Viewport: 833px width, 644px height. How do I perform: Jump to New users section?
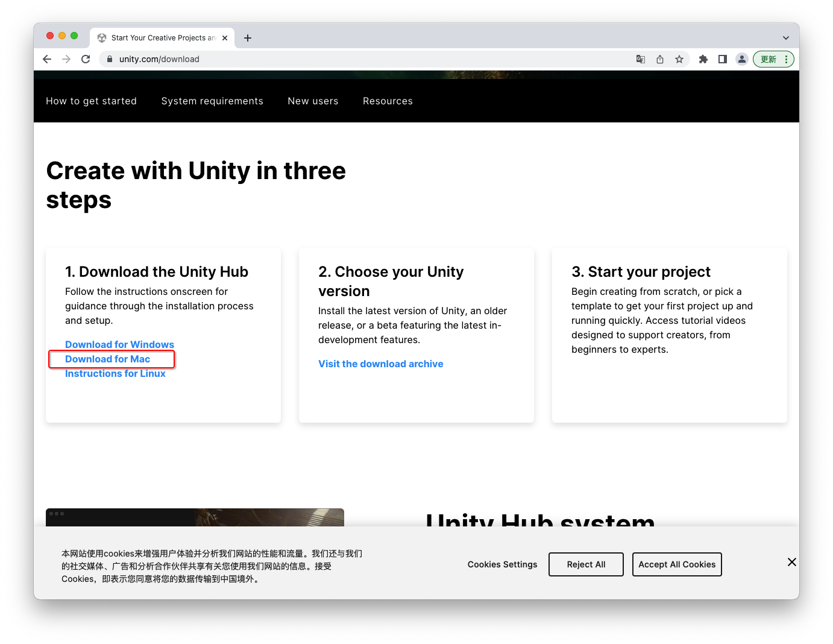click(313, 101)
